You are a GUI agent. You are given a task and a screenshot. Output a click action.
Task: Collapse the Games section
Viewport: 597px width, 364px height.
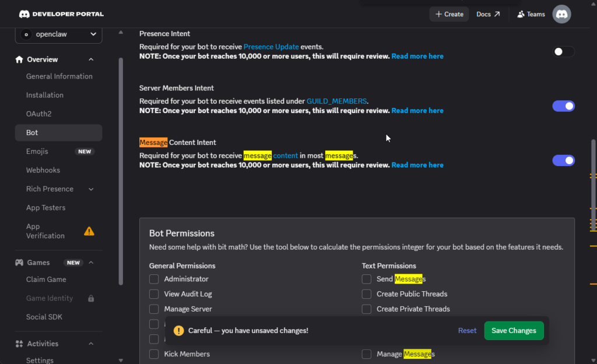[x=91, y=263]
